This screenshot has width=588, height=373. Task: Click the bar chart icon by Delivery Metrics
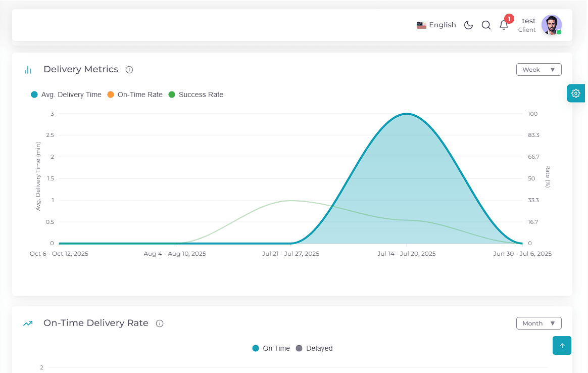click(28, 70)
